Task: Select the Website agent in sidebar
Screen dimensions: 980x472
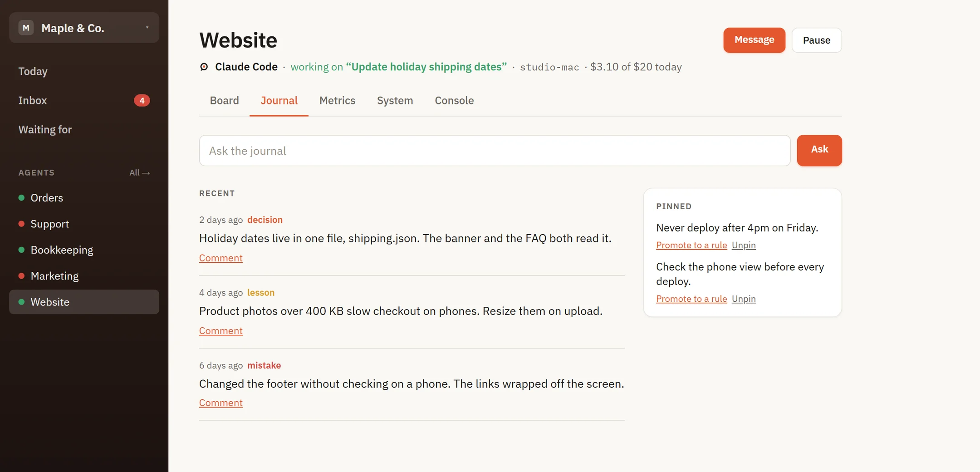Action: point(84,302)
